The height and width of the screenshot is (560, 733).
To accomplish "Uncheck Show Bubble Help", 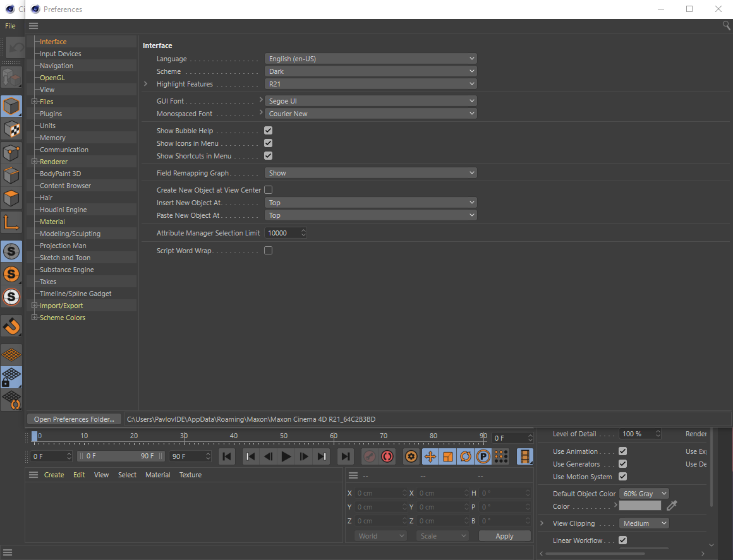I will click(x=269, y=130).
